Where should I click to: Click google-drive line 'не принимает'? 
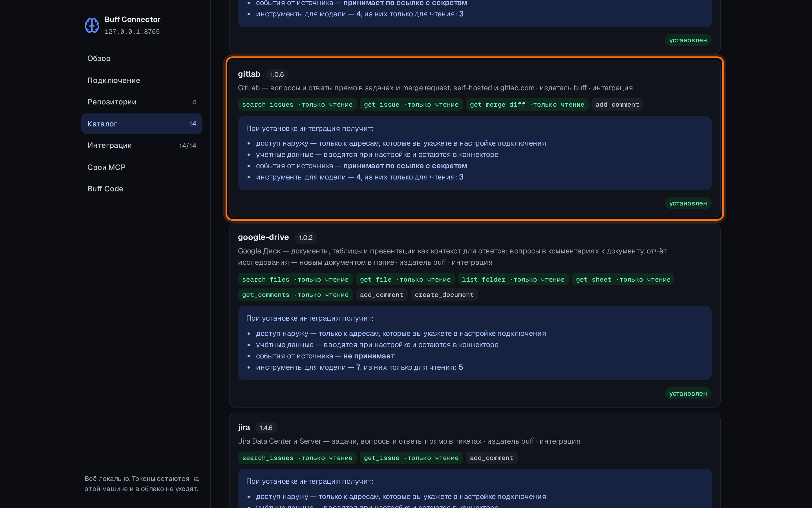tap(369, 356)
